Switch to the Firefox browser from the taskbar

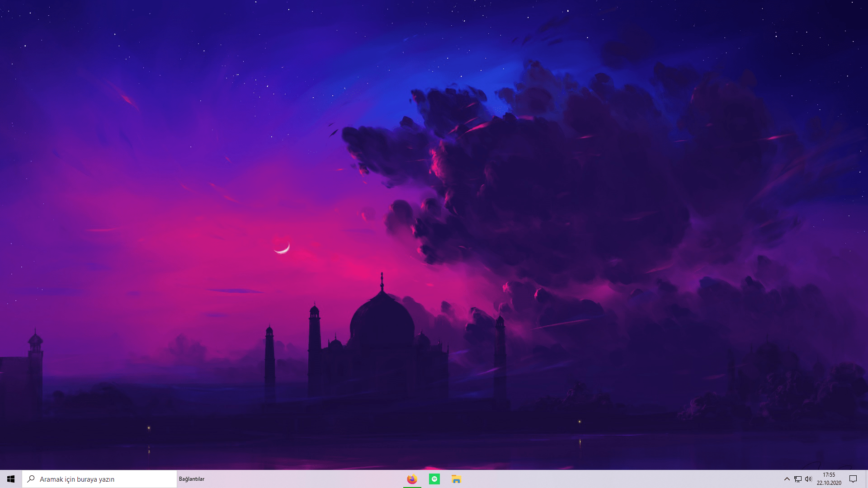pyautogui.click(x=412, y=479)
